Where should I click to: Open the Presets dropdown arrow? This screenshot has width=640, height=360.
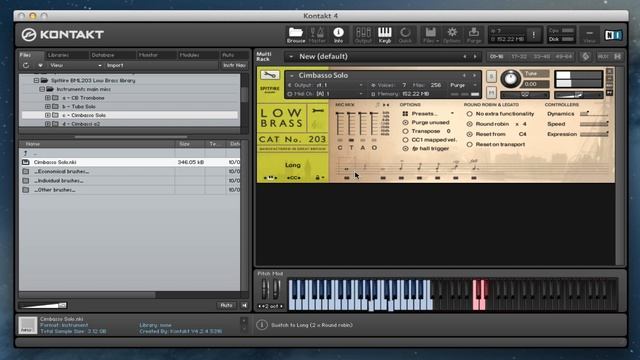452,113
